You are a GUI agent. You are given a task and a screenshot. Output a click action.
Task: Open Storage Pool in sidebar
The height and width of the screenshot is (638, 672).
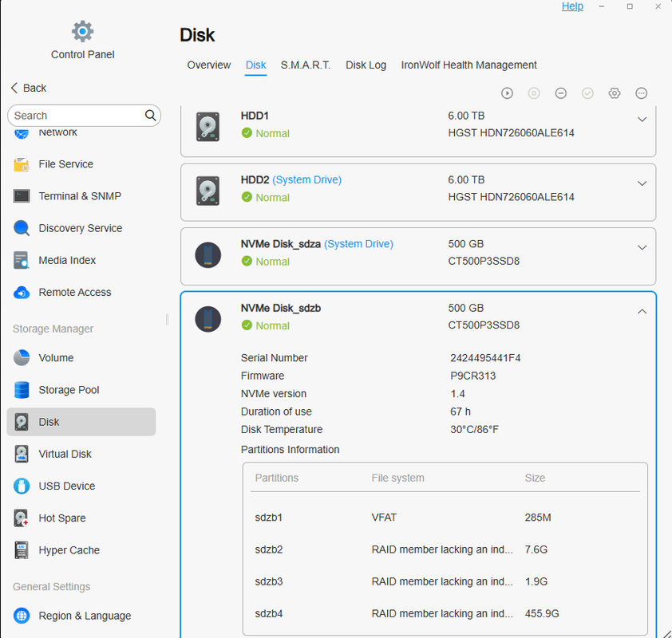(x=81, y=390)
